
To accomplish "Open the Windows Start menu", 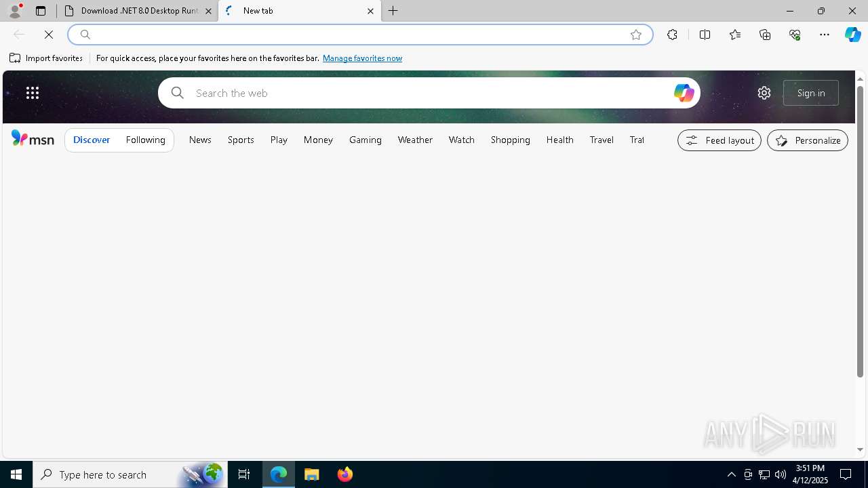I will pyautogui.click(x=16, y=474).
